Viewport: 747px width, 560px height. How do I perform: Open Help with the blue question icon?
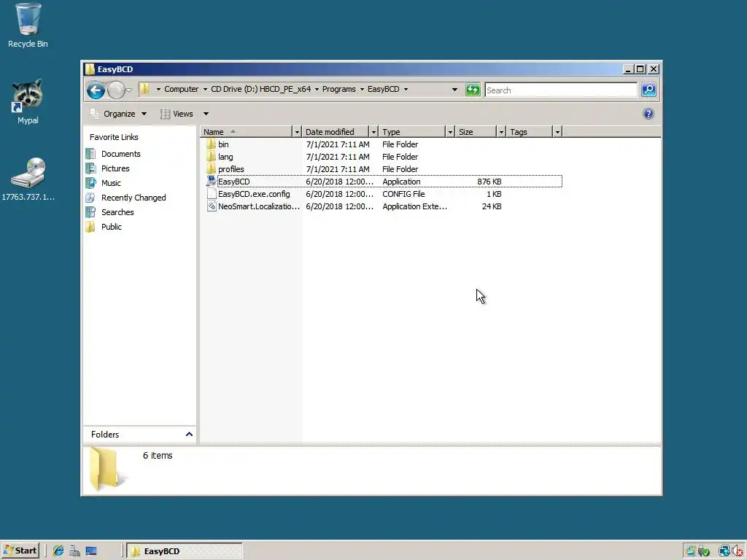[x=648, y=114]
